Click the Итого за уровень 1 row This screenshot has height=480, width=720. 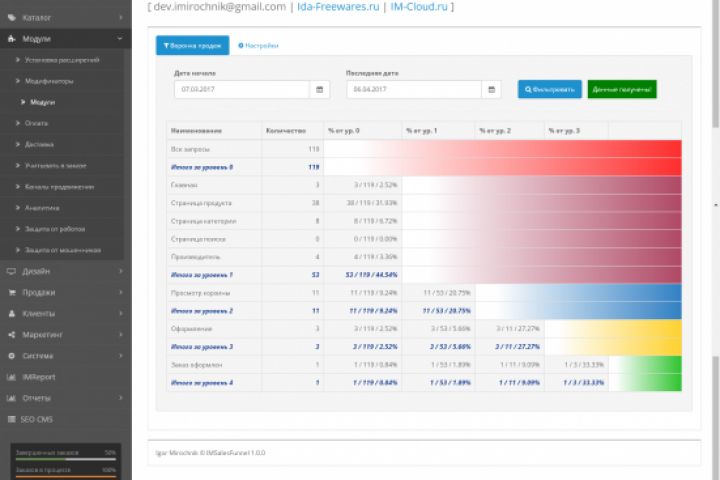[x=424, y=275]
